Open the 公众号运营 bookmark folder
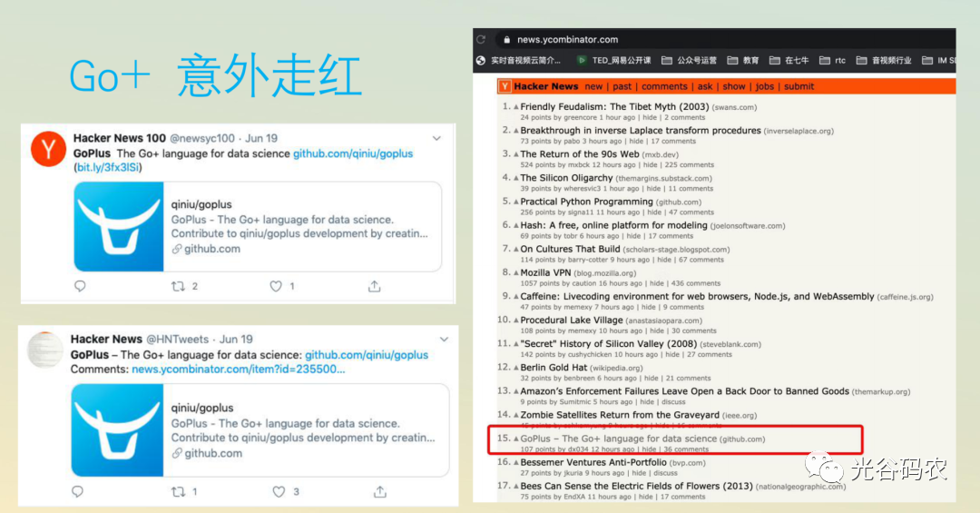This screenshot has width=980, height=513. coord(689,61)
